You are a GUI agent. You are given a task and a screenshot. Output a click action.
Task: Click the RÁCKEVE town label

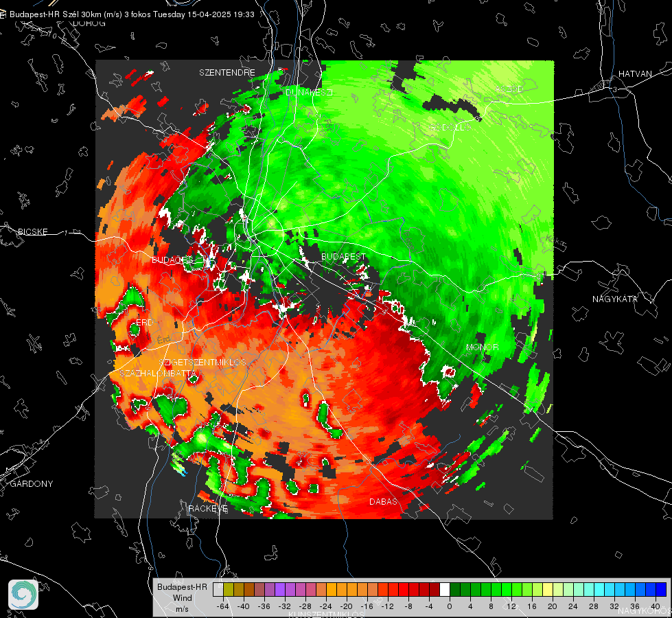[x=208, y=508]
